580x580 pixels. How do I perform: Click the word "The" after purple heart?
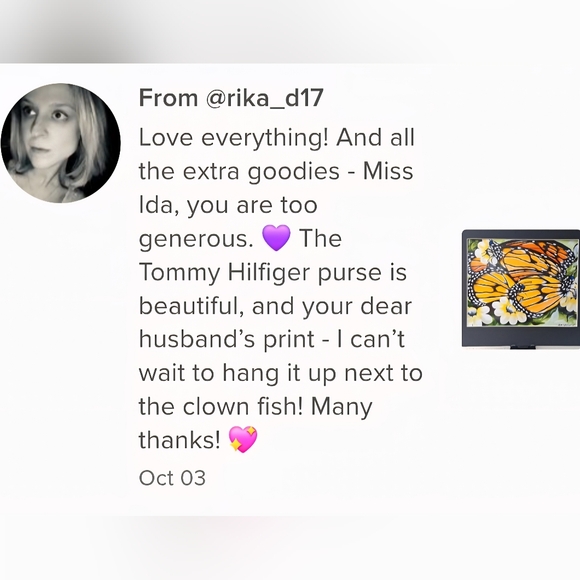(320, 239)
